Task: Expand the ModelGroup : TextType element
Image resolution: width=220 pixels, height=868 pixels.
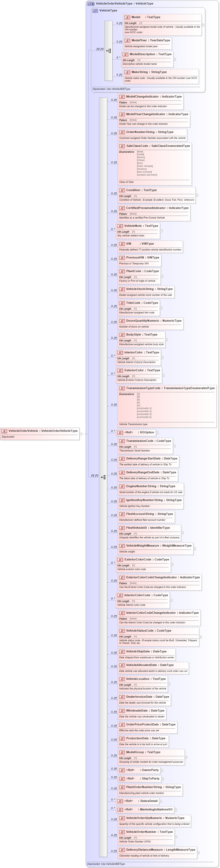Action: [186, 757]
